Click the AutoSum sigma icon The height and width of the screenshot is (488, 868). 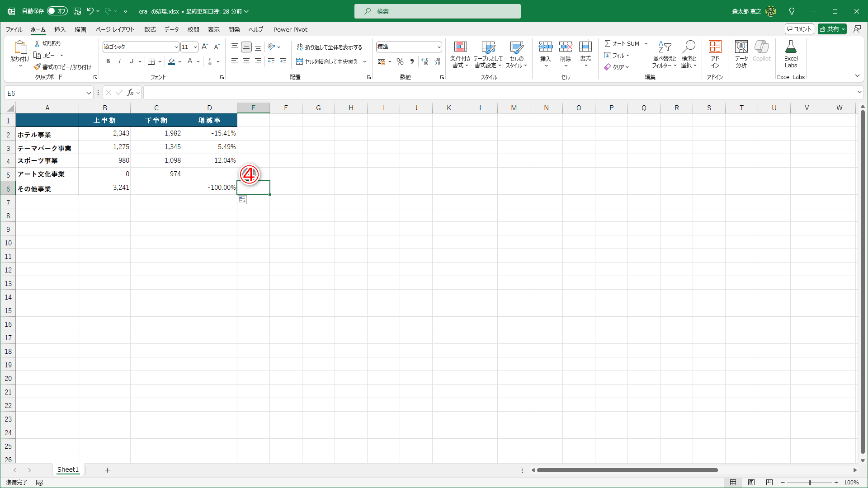(608, 43)
